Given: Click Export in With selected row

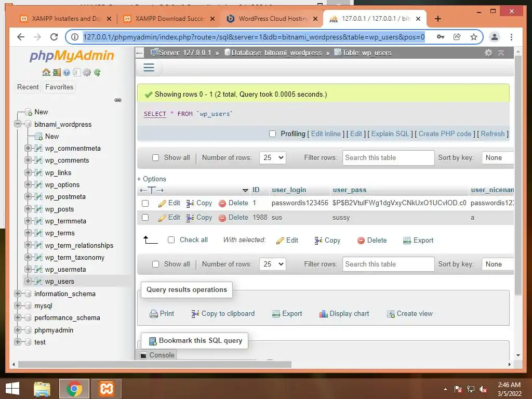Looking at the screenshot, I should 418,240.
